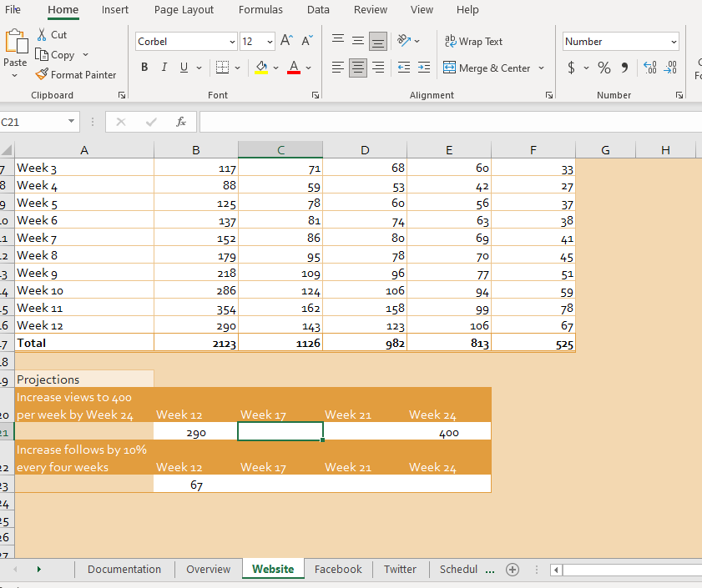Click the Name Box showing C21

(33, 121)
